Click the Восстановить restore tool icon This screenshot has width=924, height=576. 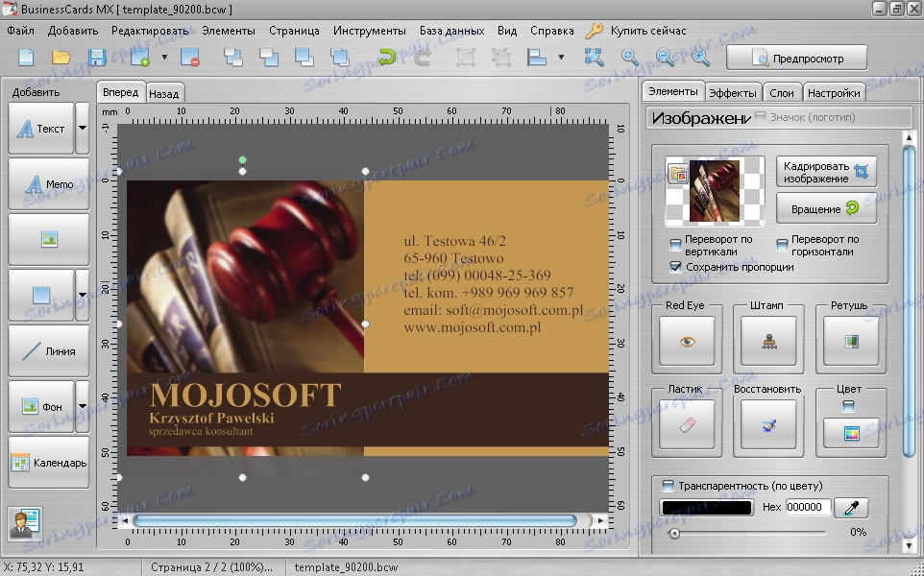pyautogui.click(x=767, y=424)
